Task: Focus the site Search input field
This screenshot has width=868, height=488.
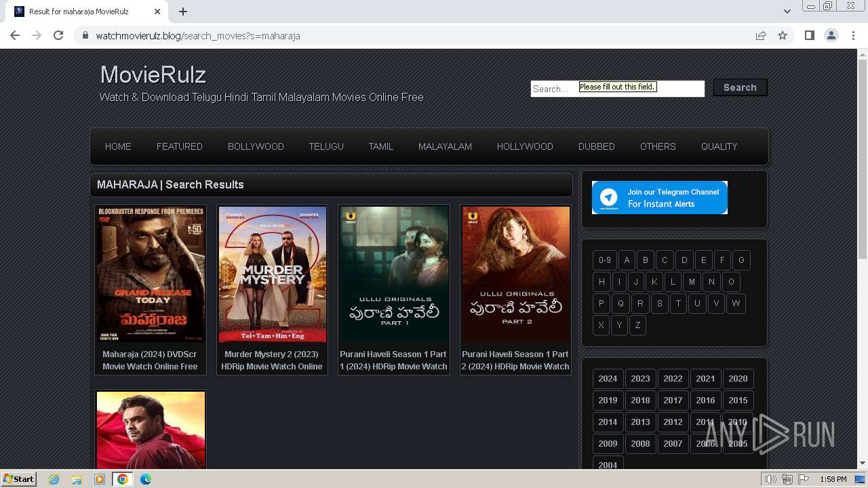Action: pyautogui.click(x=617, y=88)
